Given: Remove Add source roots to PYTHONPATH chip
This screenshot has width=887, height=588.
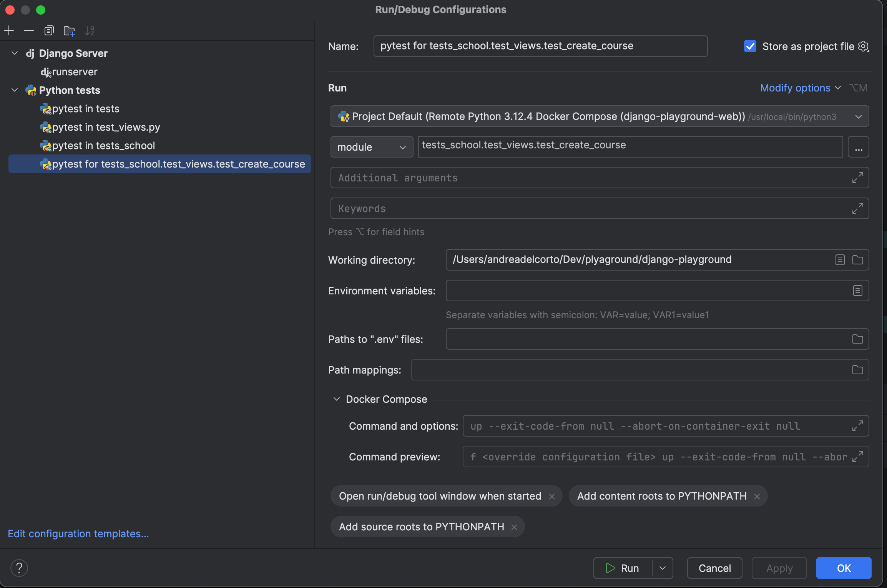Looking at the screenshot, I should 514,527.
